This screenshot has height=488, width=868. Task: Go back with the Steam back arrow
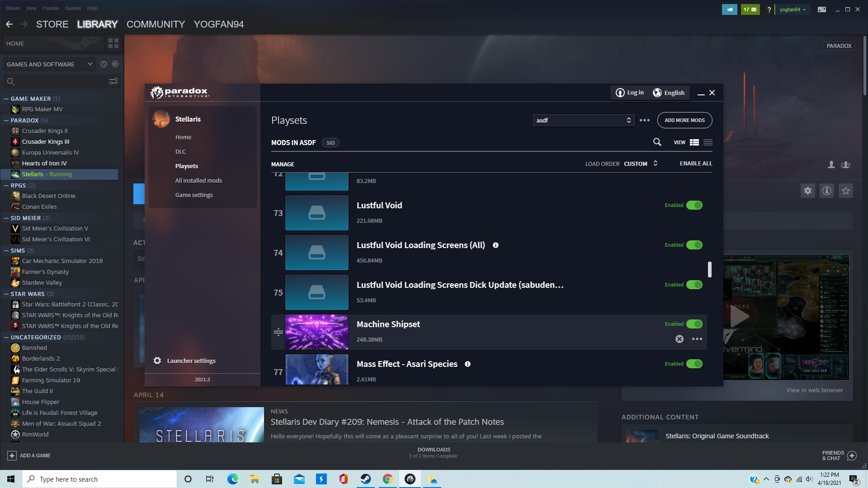(x=9, y=24)
